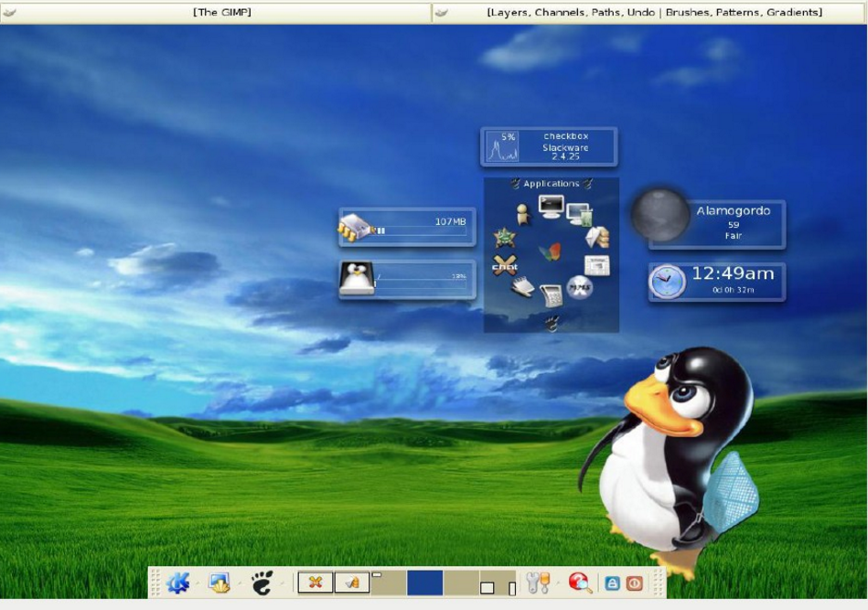The width and height of the screenshot is (868, 610).
Task: Click the penguin disk drive icon
Action: tap(357, 278)
